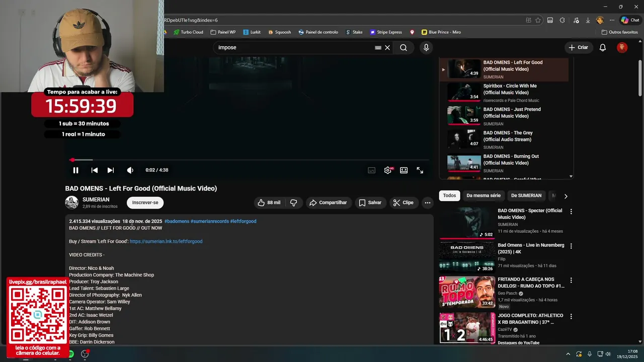644x362 pixels.
Task: Click the #sumerianrecords hashtag
Action: (209, 221)
